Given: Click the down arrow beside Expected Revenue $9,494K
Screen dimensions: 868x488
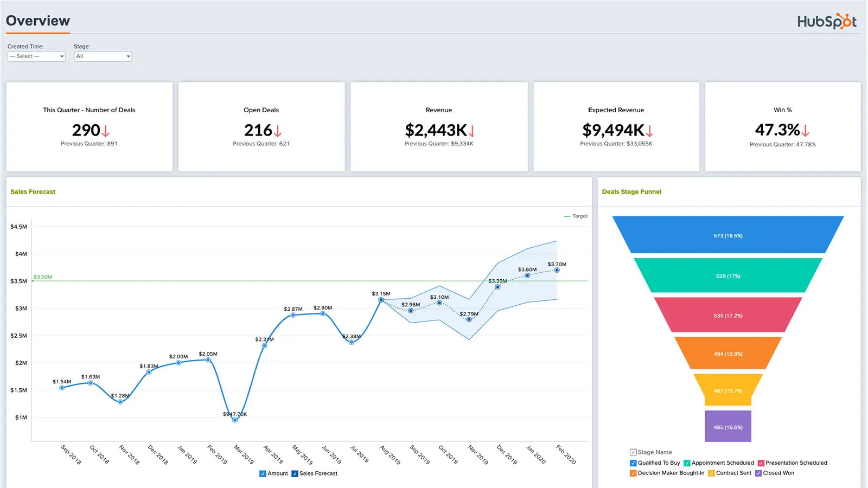Looking at the screenshot, I should pyautogui.click(x=649, y=131).
